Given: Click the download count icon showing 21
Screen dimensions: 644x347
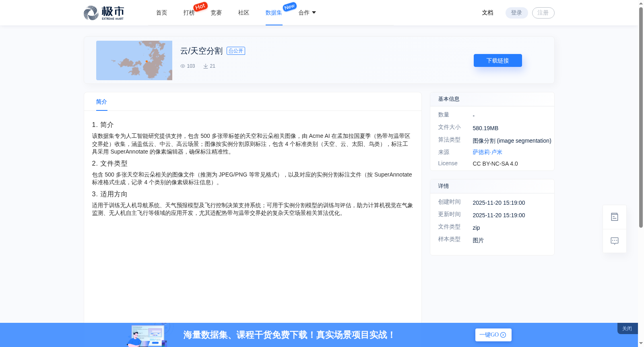Looking at the screenshot, I should (x=206, y=66).
